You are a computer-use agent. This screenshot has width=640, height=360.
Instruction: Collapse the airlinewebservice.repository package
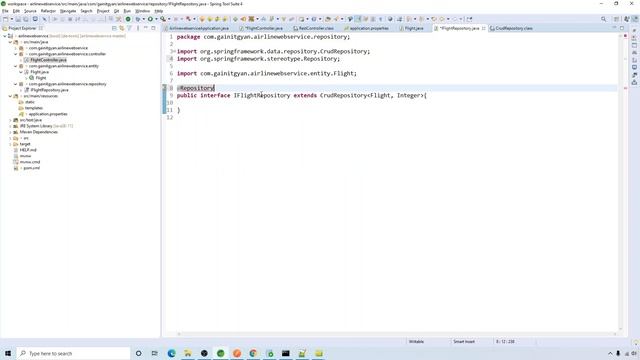coord(16,84)
